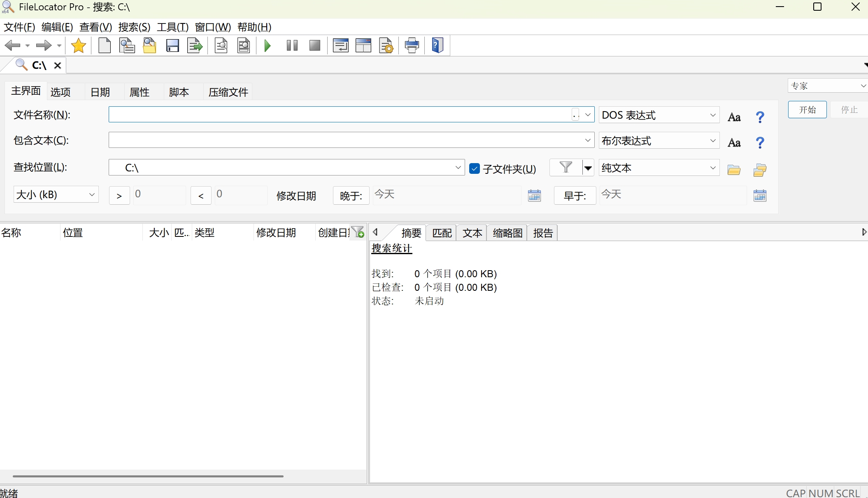Switch to the 报告 tab
The width and height of the screenshot is (868, 498).
pos(543,233)
